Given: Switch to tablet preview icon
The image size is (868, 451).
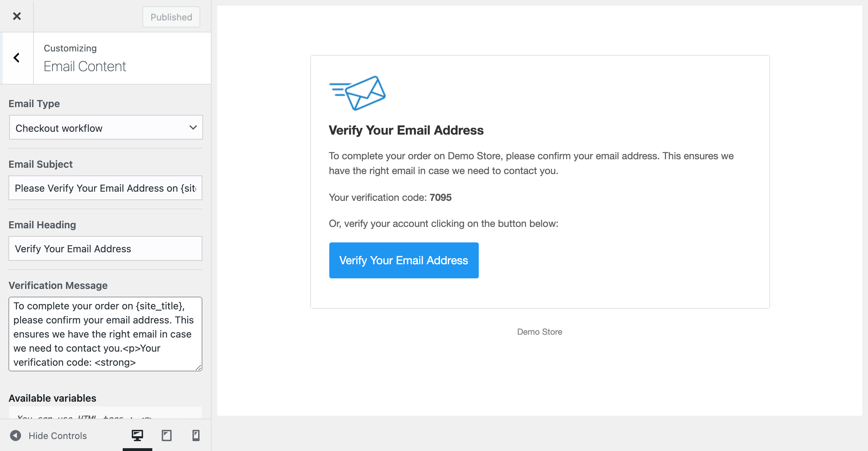Looking at the screenshot, I should pos(167,435).
